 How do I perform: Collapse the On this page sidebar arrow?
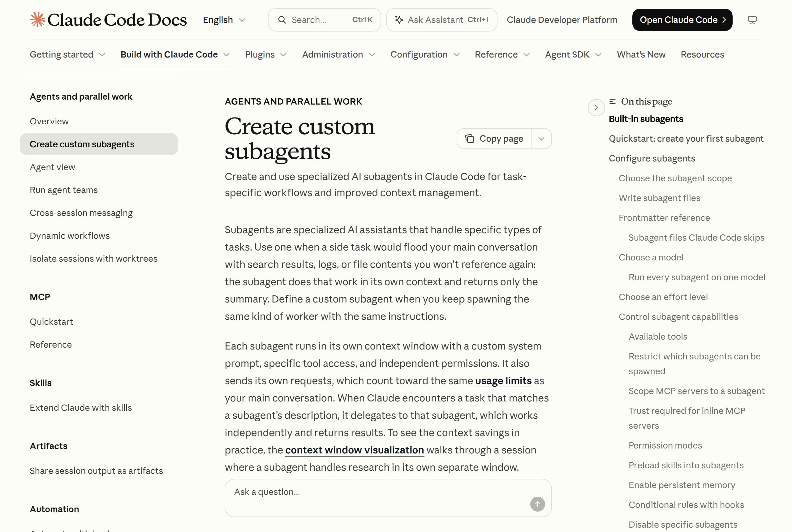pyautogui.click(x=596, y=108)
